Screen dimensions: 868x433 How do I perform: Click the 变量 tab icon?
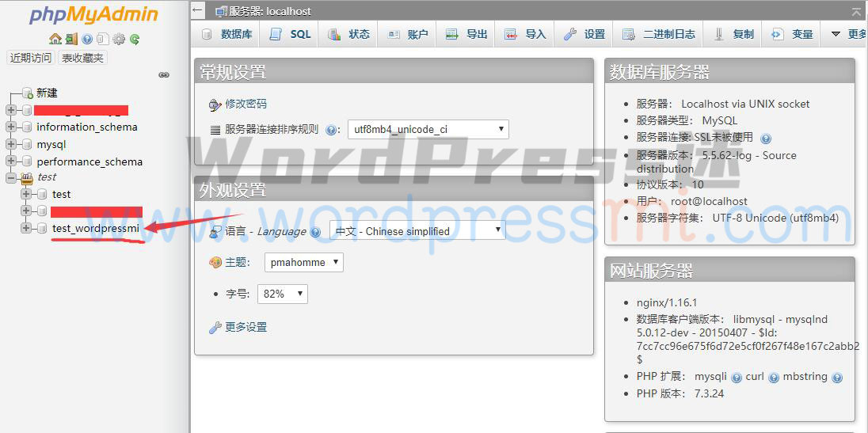[778, 34]
